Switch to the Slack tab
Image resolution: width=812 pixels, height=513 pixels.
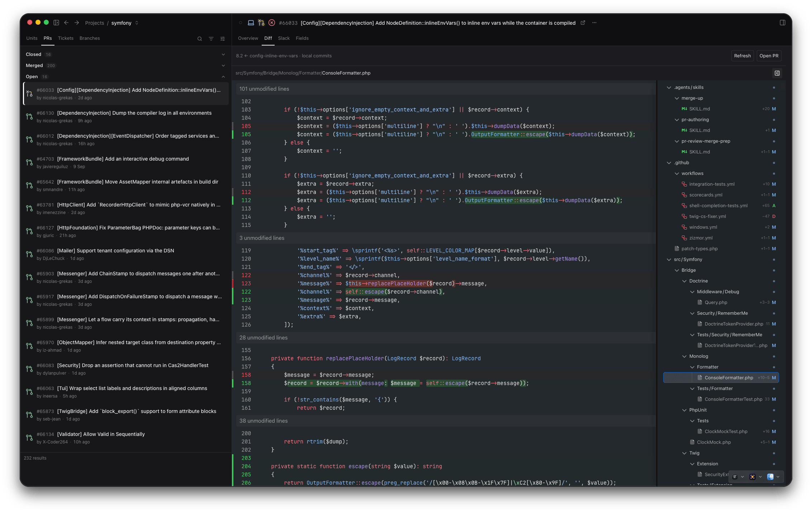pos(284,38)
